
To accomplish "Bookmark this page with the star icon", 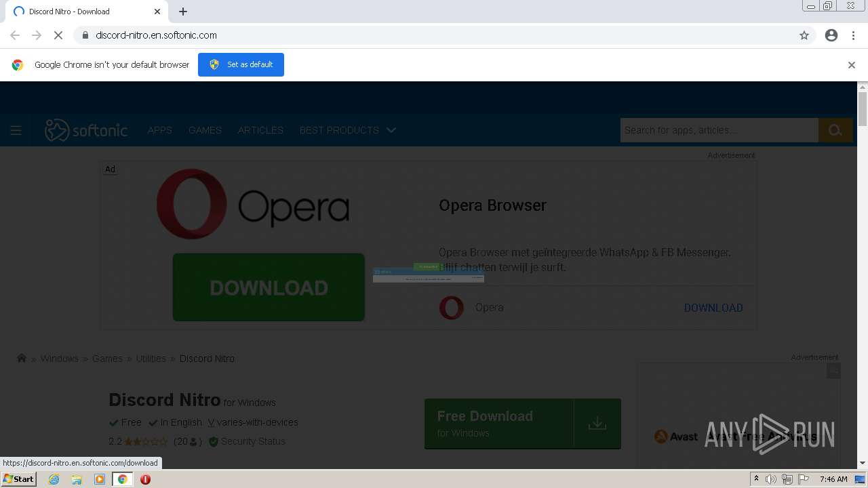I will [x=804, y=35].
